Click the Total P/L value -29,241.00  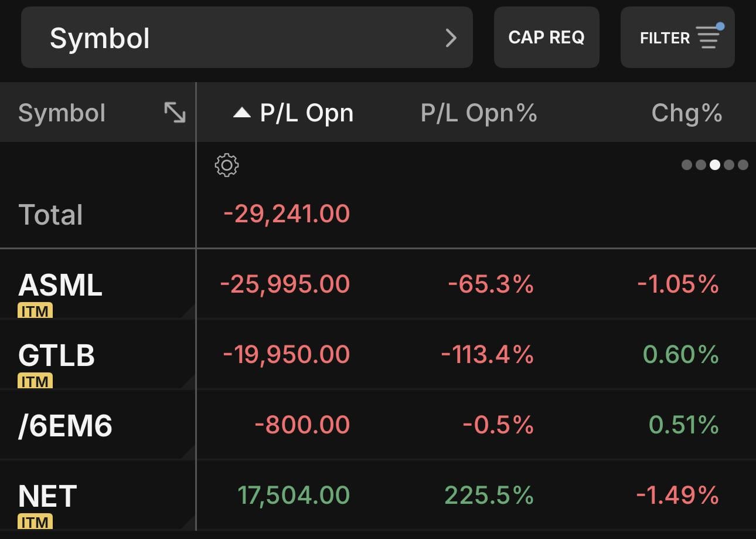pyautogui.click(x=287, y=214)
